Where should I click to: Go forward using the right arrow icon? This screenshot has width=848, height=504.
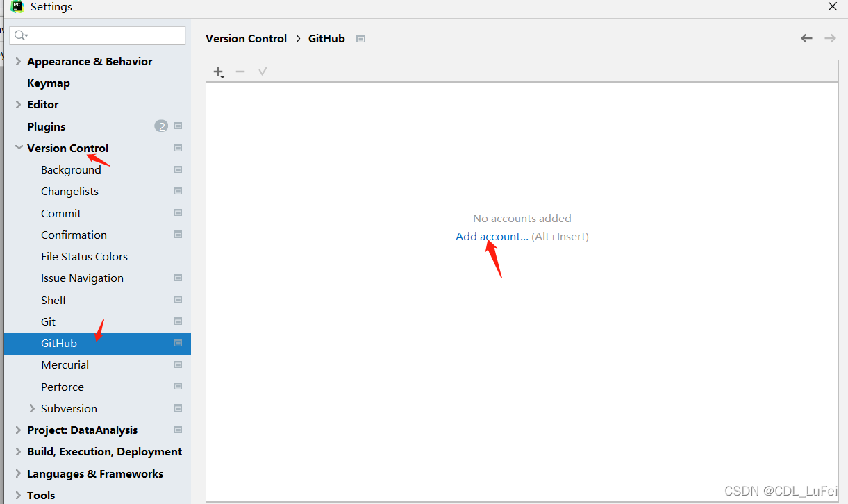[x=830, y=38]
